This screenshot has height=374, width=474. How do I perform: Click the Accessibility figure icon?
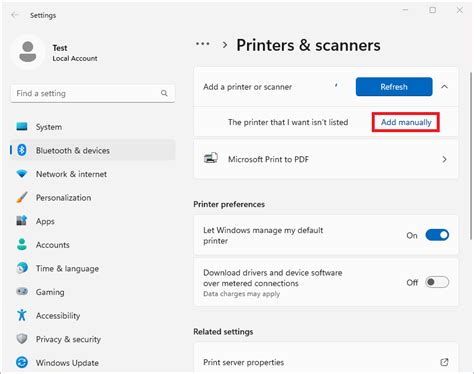pyautogui.click(x=22, y=315)
